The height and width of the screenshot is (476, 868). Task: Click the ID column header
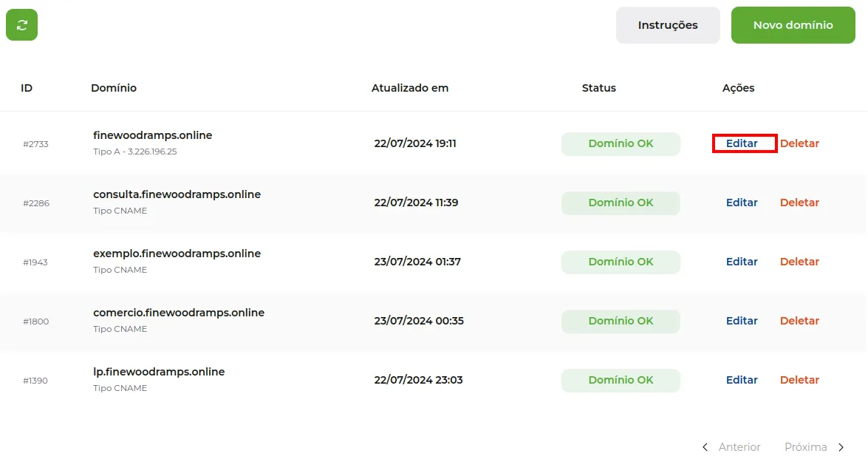27,88
